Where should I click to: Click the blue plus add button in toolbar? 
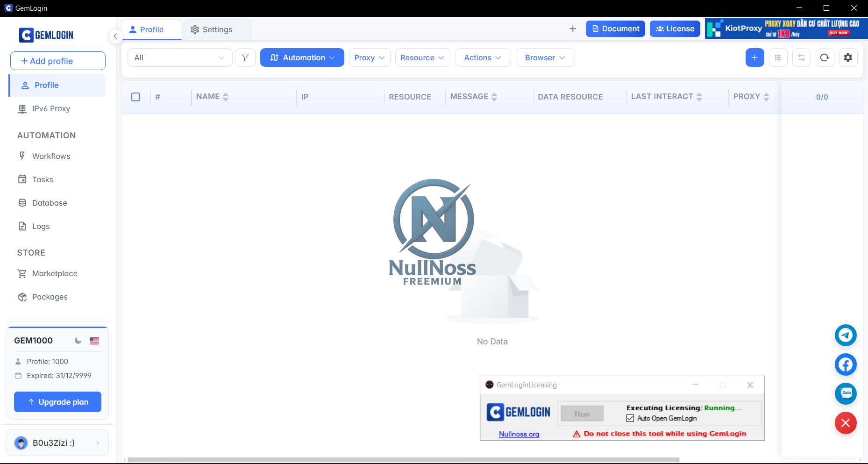coord(754,57)
